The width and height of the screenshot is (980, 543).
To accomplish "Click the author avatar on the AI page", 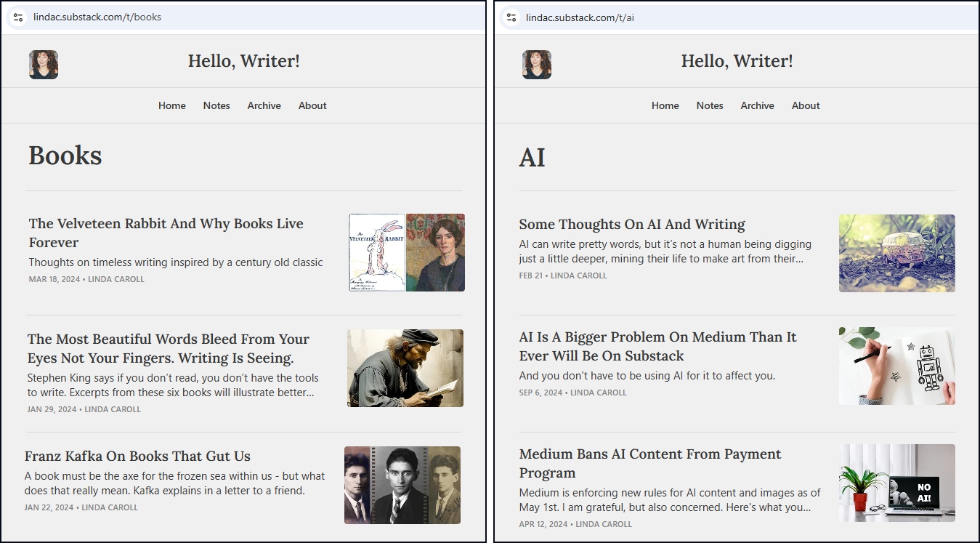I will 537,65.
